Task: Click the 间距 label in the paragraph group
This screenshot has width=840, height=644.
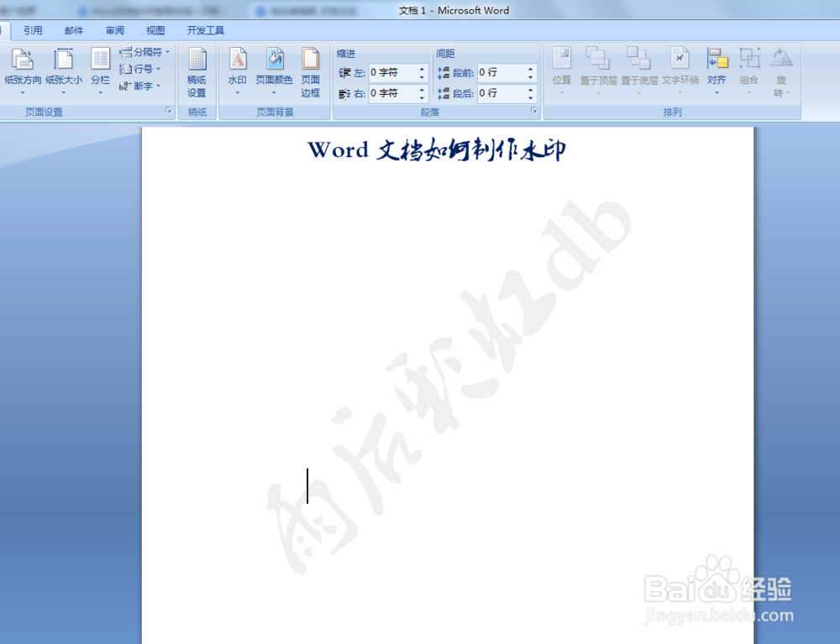Action: tap(445, 54)
